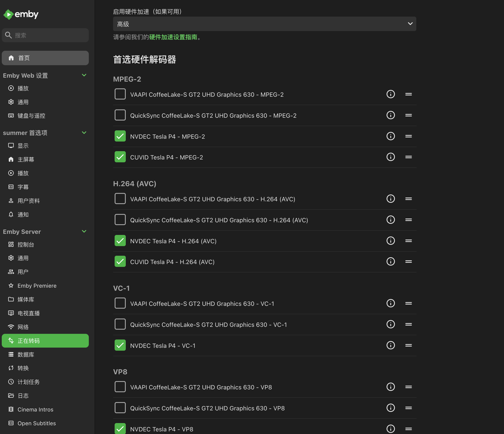Screen dimensions: 504x434
Task: Open 用户 management
Action: [45, 272]
